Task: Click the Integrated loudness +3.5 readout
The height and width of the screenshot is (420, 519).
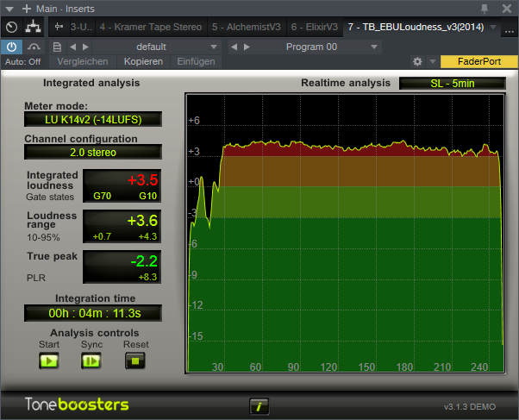Action: coord(142,180)
